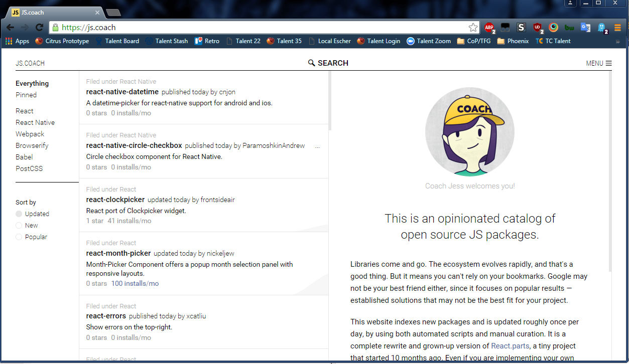Click the package list scrollbar
The image size is (629, 364).
[x=330, y=101]
